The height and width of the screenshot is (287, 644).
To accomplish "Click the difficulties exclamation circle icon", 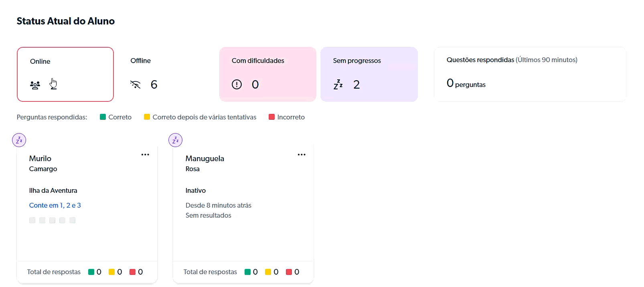I will pyautogui.click(x=237, y=84).
